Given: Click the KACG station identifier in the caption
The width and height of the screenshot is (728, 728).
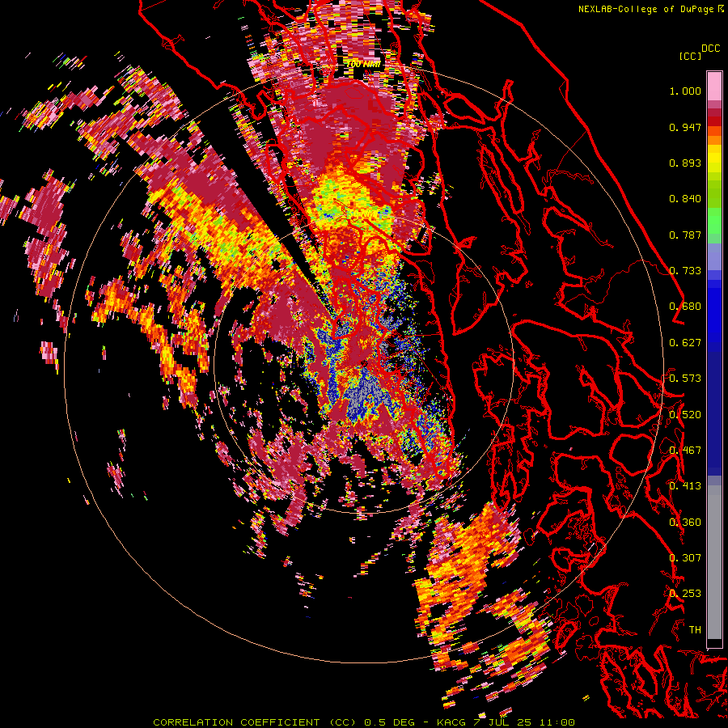Looking at the screenshot, I should coord(451,722).
